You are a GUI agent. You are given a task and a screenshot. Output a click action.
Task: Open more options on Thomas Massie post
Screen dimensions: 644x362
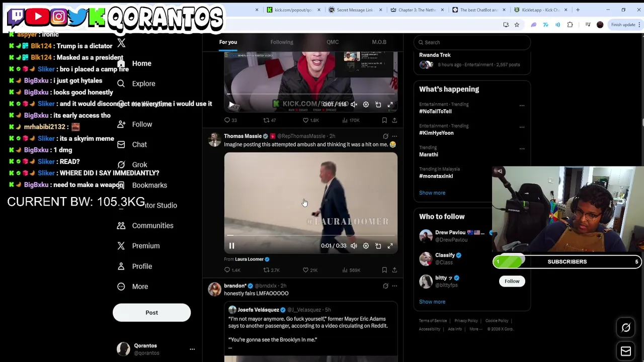(x=394, y=136)
